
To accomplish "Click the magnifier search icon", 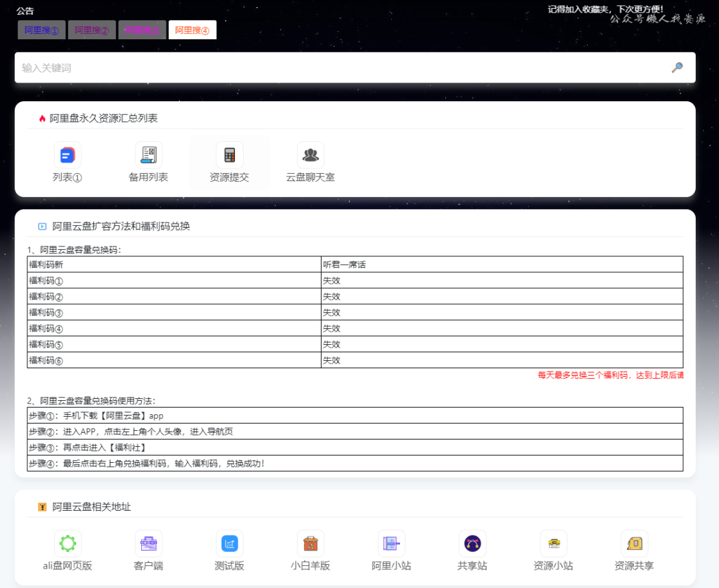I will [x=677, y=68].
